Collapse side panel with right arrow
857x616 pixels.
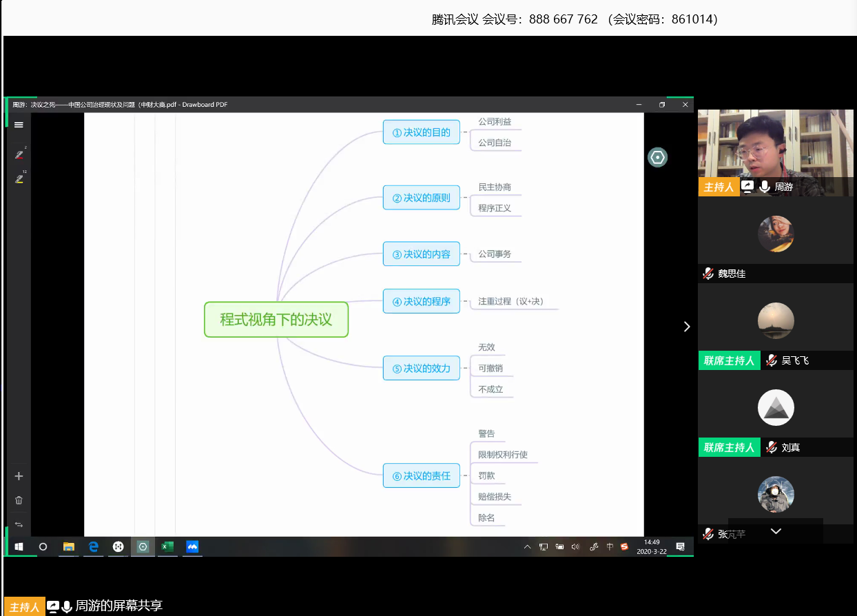coord(686,327)
